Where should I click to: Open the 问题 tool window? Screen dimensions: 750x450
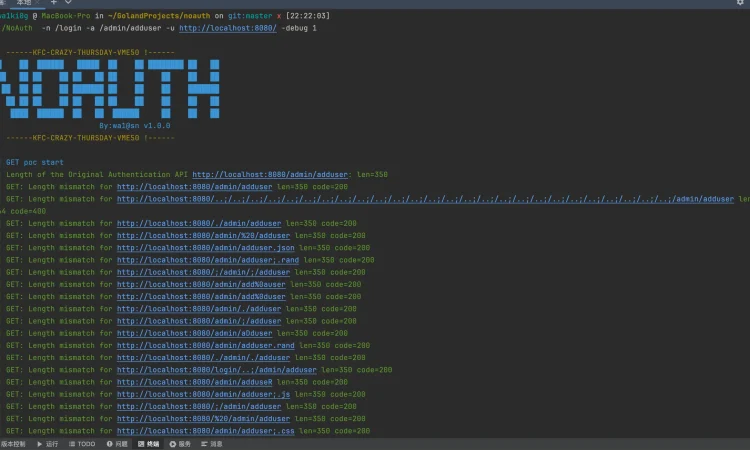[x=117, y=444]
